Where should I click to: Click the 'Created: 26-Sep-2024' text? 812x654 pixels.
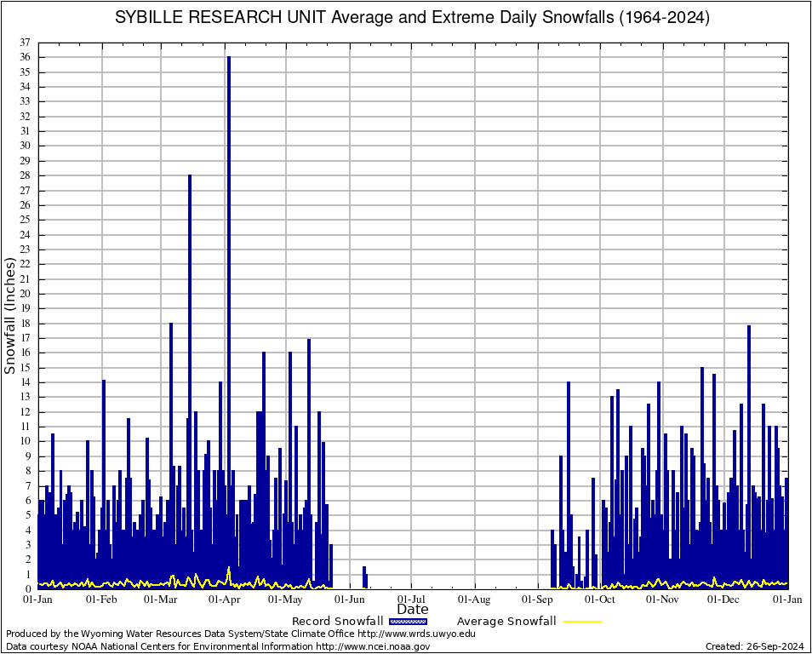(x=754, y=646)
